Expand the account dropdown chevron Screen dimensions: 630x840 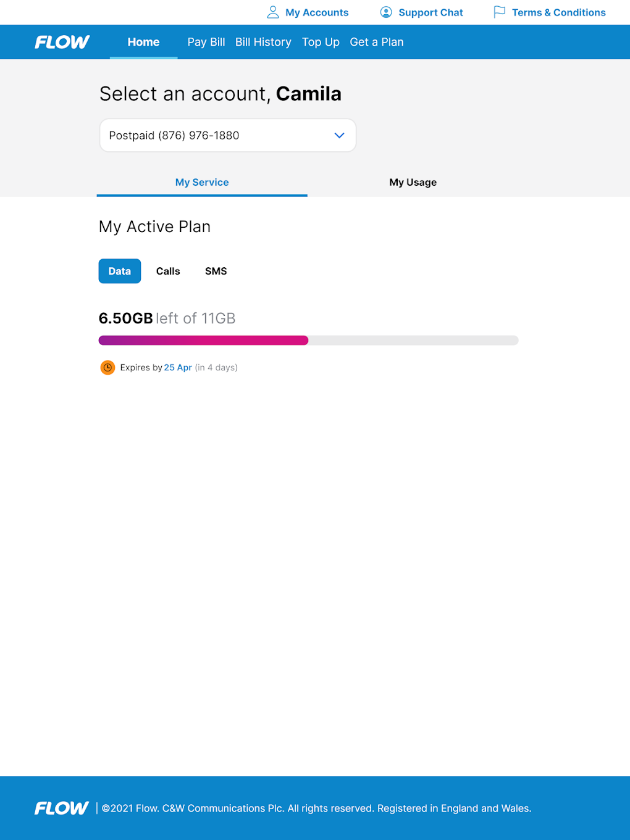click(339, 135)
